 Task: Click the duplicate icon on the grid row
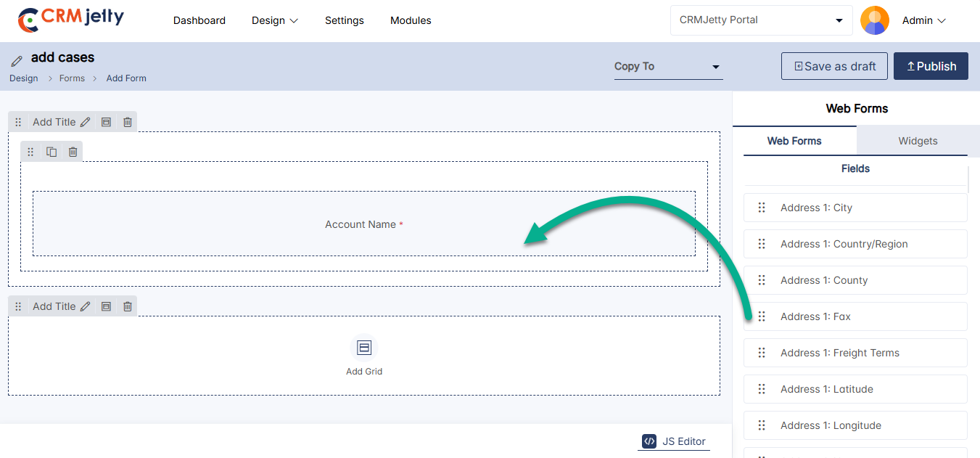pyautogui.click(x=52, y=152)
